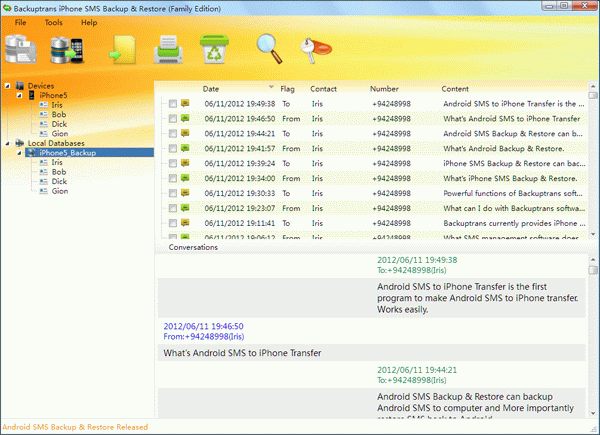Click timestamp '2012/06/11 19:46:50' in conversation

click(203, 326)
